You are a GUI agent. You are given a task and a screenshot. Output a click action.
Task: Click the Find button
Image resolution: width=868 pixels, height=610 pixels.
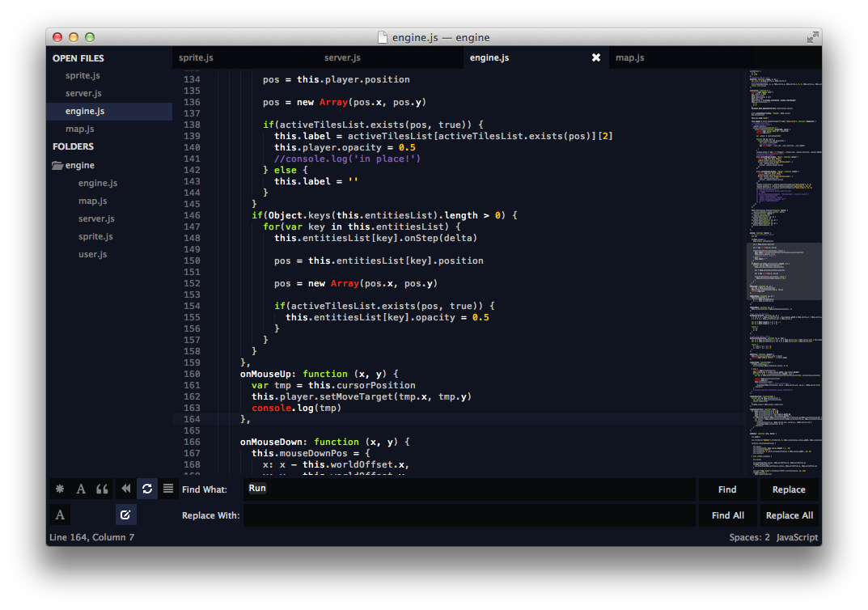[727, 489]
